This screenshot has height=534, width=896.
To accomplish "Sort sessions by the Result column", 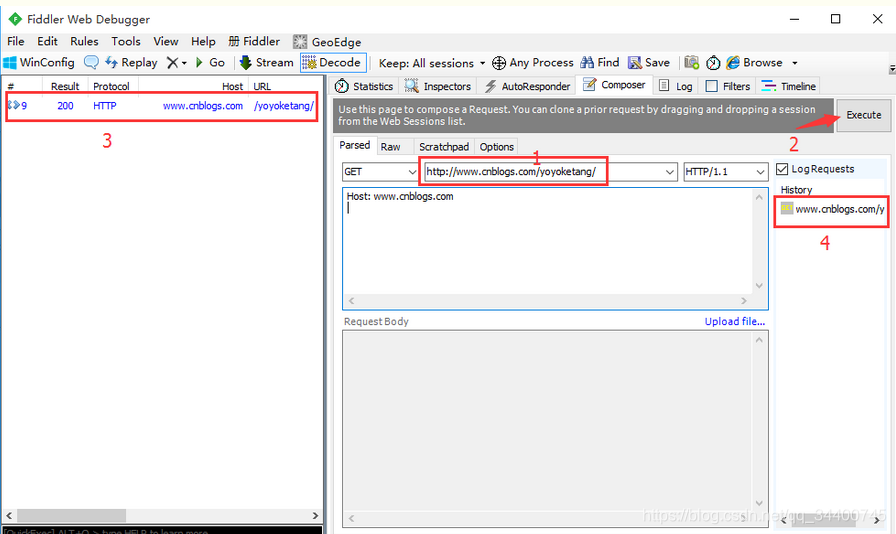I will [x=65, y=86].
